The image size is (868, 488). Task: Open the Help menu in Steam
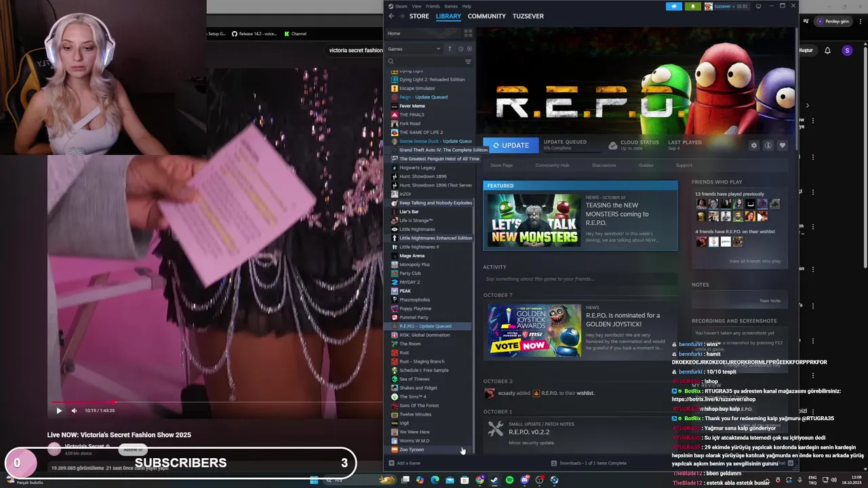point(467,6)
